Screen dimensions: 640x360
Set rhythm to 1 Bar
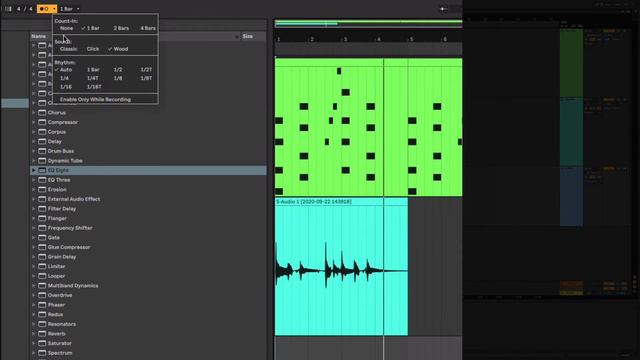[x=93, y=70]
